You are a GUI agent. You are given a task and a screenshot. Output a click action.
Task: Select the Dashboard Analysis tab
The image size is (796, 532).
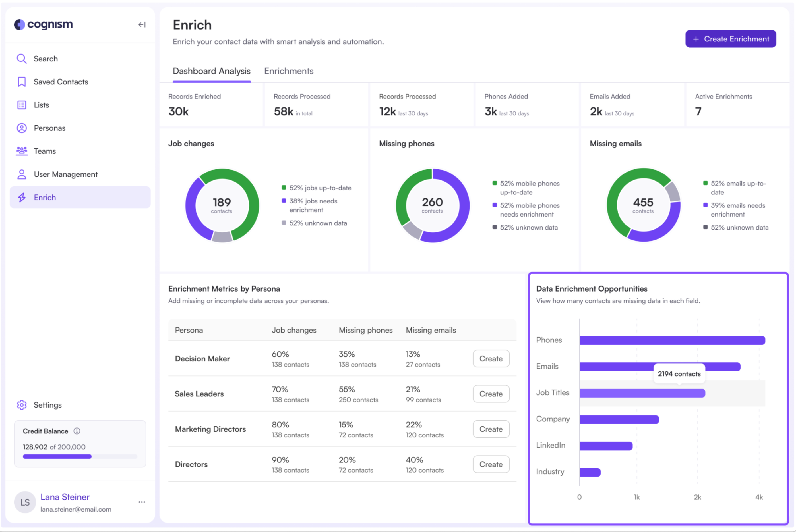[212, 71]
